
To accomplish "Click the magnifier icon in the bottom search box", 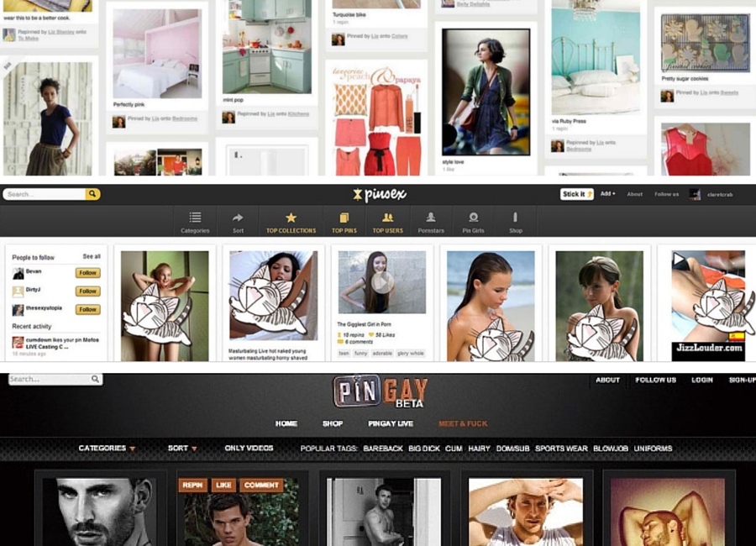I will coord(96,380).
